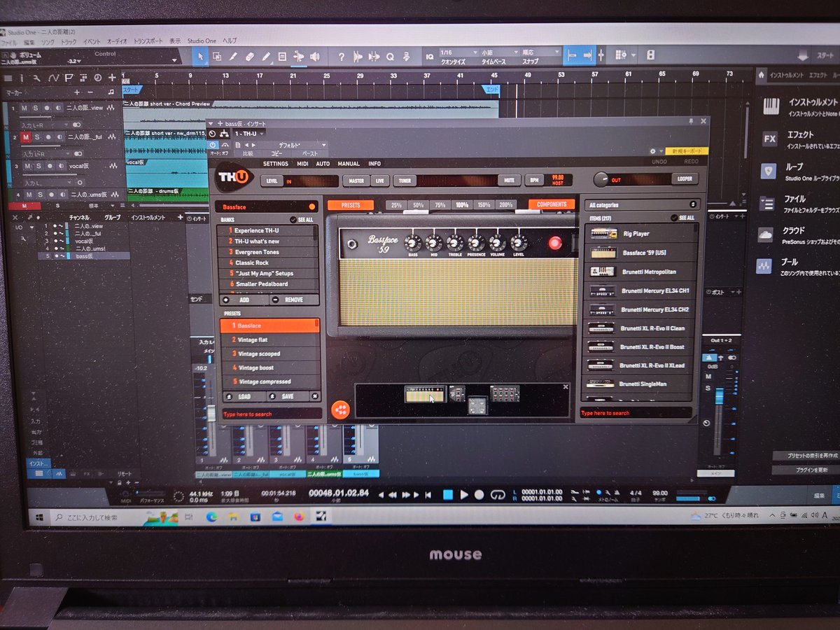
Task: Toggle SEE ALL checkbox above banks
Action: [295, 219]
